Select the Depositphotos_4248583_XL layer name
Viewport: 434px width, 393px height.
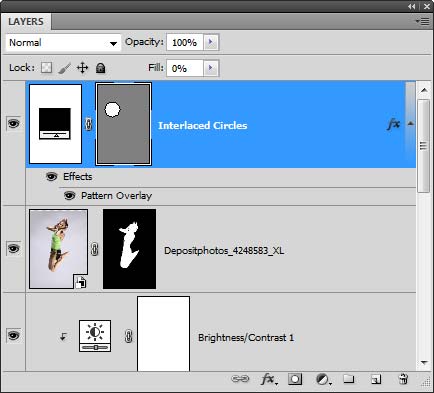tap(224, 251)
